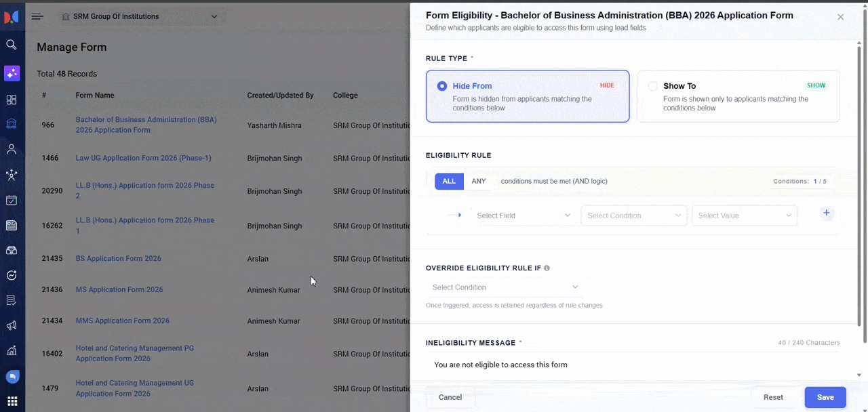Open the application form icon in sidebar
The image size is (868, 412).
[x=12, y=225]
